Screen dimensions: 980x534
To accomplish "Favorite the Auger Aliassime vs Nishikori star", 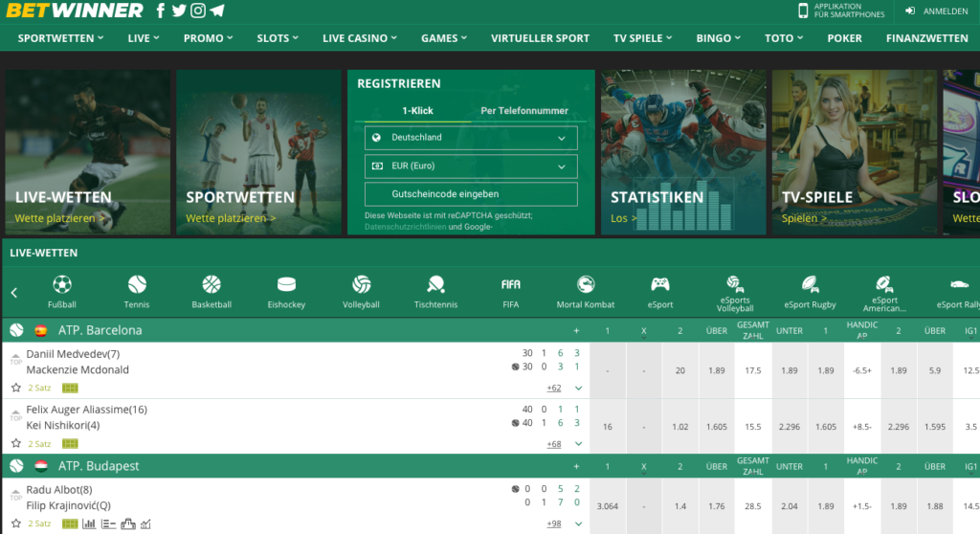I will (x=16, y=444).
